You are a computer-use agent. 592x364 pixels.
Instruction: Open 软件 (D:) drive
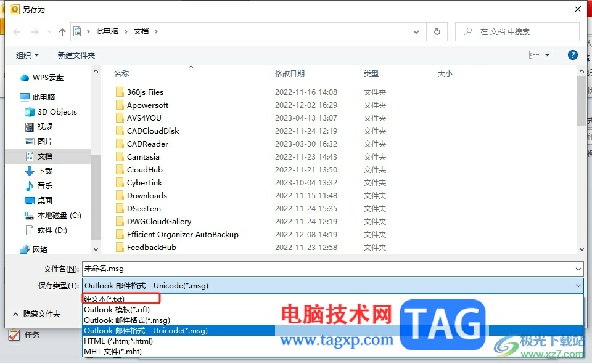pyautogui.click(x=46, y=230)
